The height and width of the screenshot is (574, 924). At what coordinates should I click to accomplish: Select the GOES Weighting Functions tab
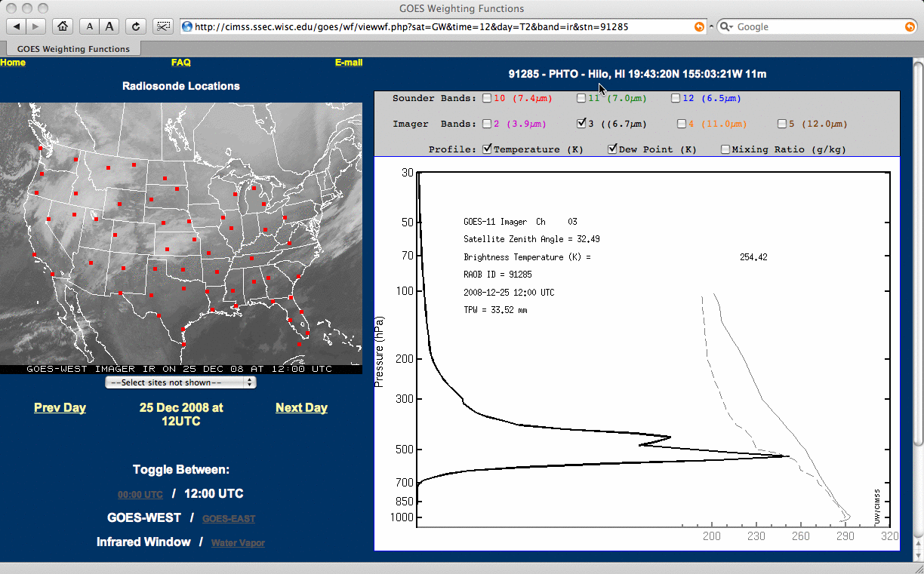[x=73, y=49]
